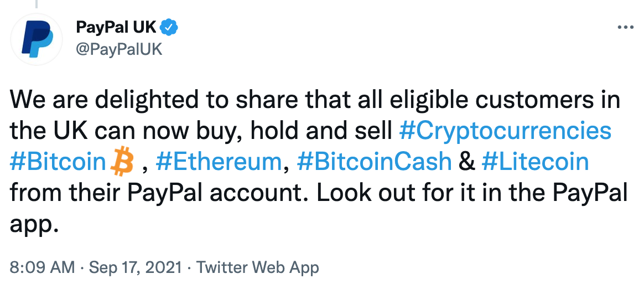Open the tweet's more options ellipsis
The height and width of the screenshot is (289, 644).
click(x=625, y=27)
